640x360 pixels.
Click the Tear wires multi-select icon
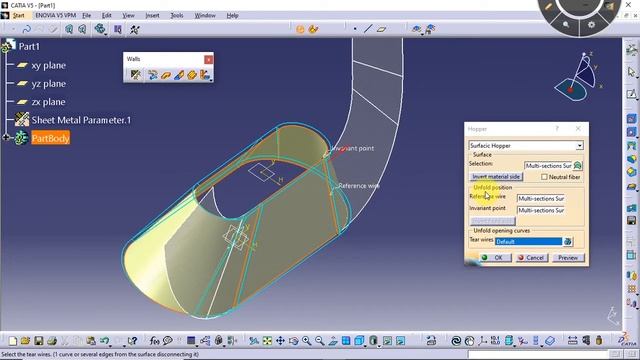(x=567, y=242)
